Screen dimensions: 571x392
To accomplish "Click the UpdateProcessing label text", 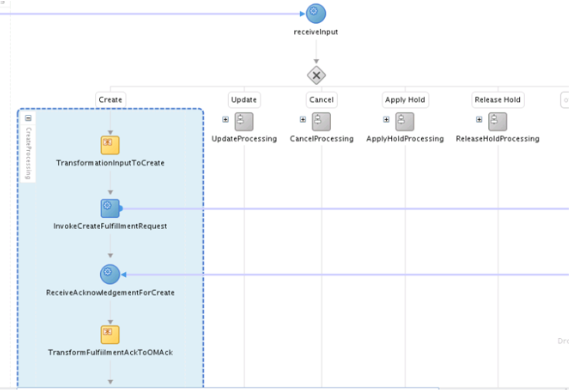I will coord(244,139).
